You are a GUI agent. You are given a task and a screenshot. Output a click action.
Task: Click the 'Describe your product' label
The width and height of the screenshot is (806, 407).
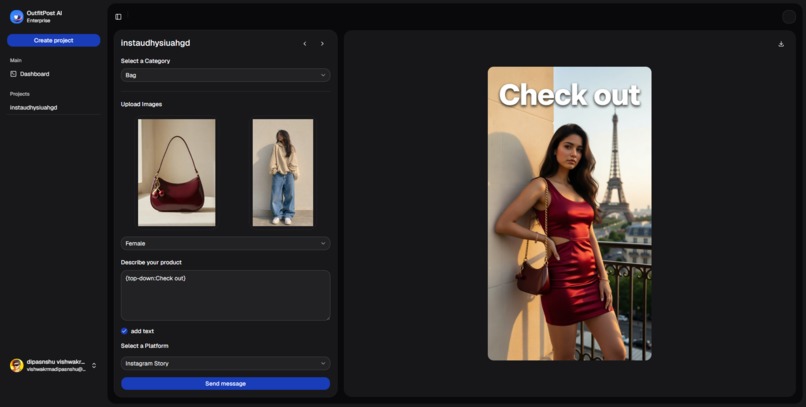[151, 263]
